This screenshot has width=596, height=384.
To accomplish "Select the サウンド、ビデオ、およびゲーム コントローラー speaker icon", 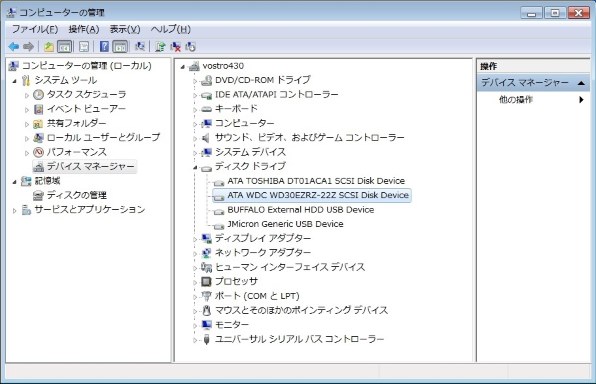I will point(206,138).
